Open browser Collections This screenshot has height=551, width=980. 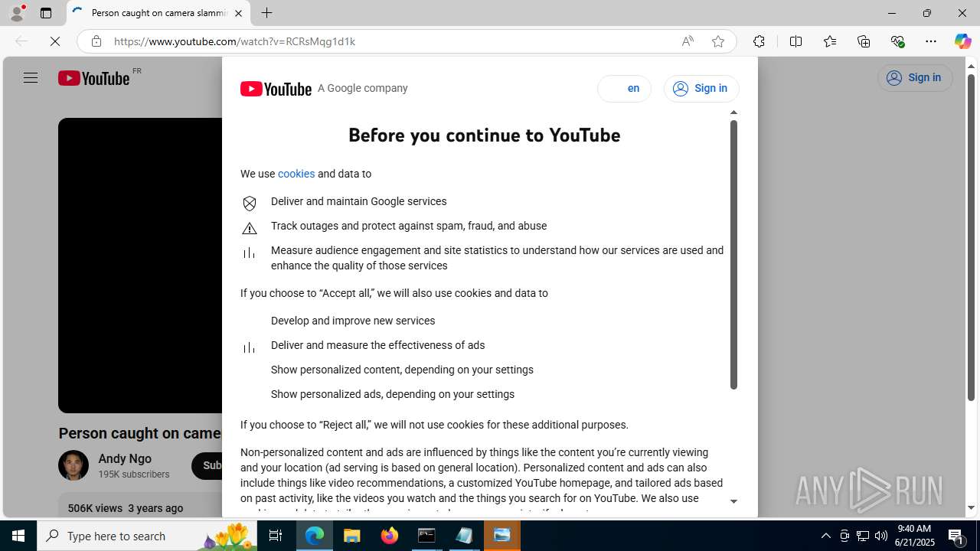(x=864, y=41)
